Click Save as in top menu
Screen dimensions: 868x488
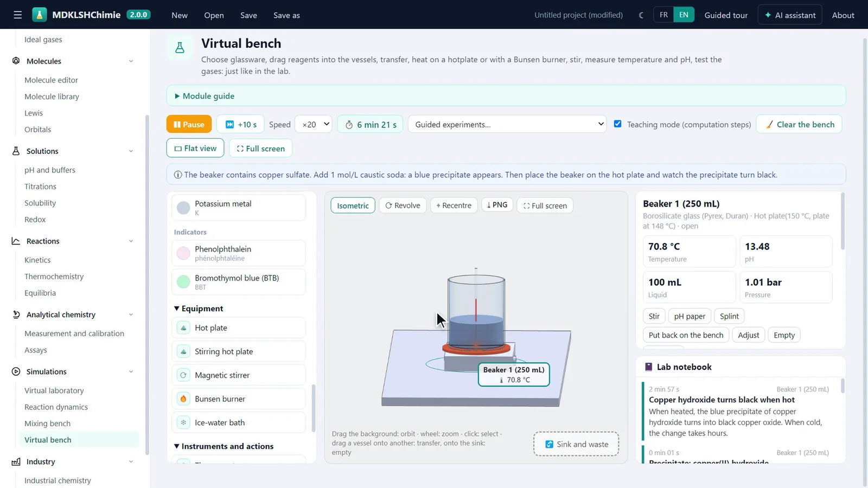[286, 15]
